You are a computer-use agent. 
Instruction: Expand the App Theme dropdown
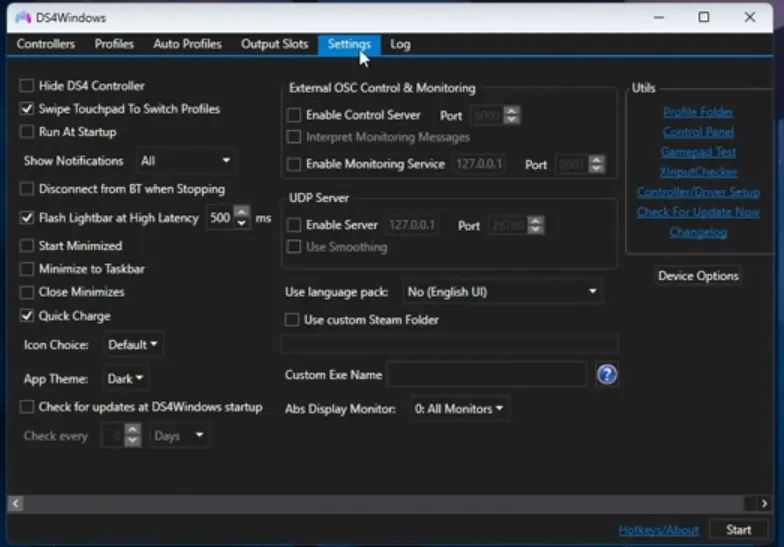tap(126, 379)
